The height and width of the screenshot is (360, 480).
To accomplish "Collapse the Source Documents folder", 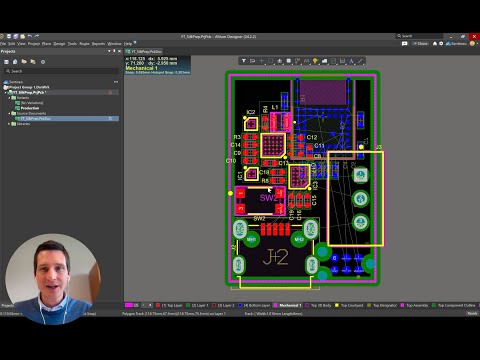I will click(9, 113).
